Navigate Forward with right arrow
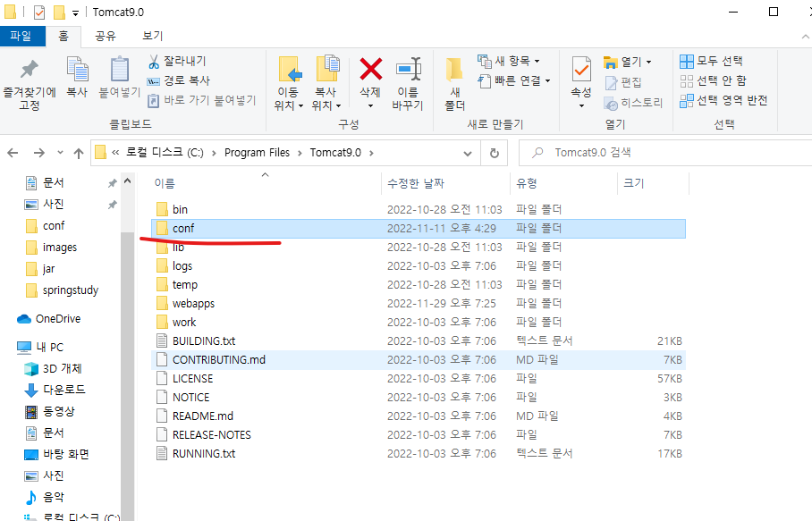 click(x=38, y=153)
